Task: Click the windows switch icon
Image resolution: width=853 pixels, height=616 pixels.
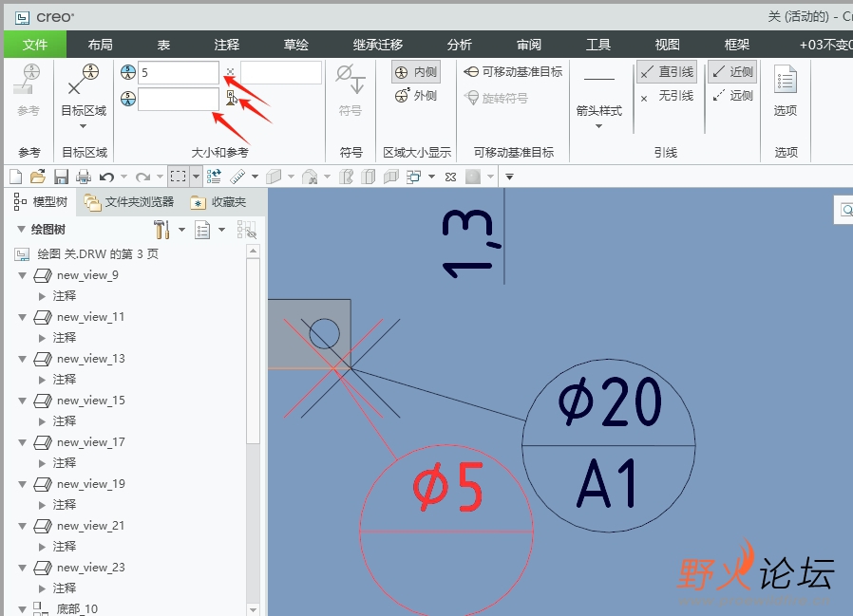Action: [x=414, y=177]
